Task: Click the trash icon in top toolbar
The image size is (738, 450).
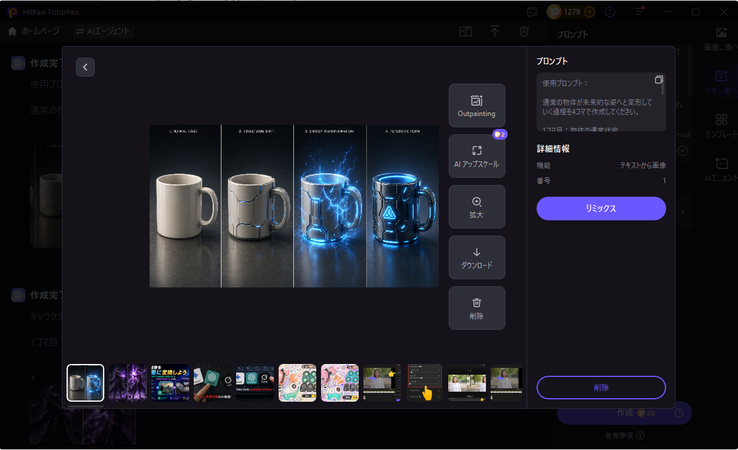Action: pyautogui.click(x=524, y=32)
